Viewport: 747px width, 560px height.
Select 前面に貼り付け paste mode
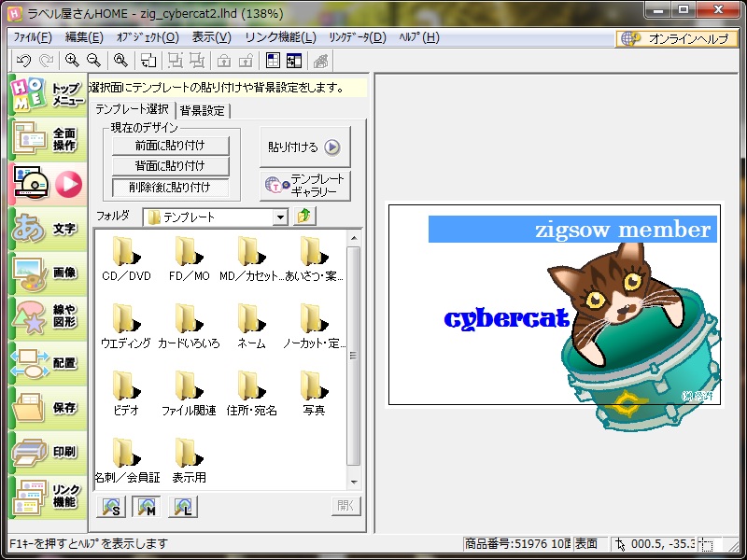click(x=170, y=146)
